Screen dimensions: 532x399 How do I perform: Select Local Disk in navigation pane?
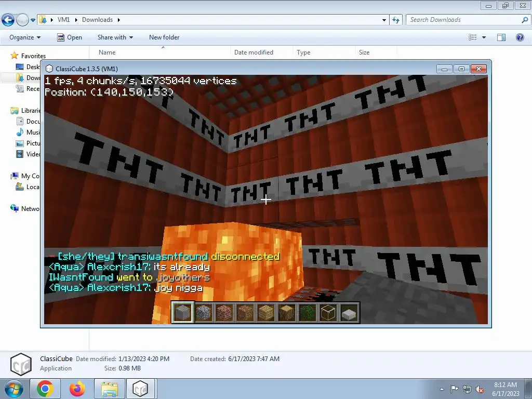28,187
